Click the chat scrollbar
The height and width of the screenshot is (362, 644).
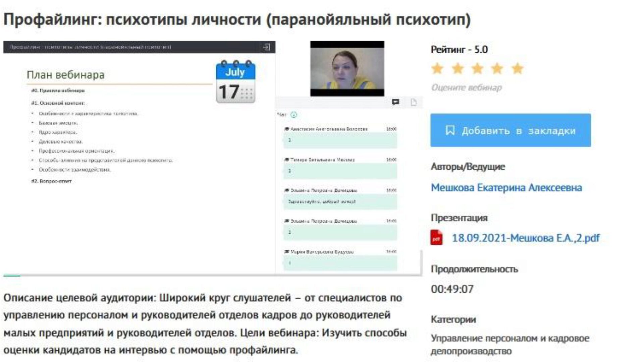pyautogui.click(x=421, y=262)
